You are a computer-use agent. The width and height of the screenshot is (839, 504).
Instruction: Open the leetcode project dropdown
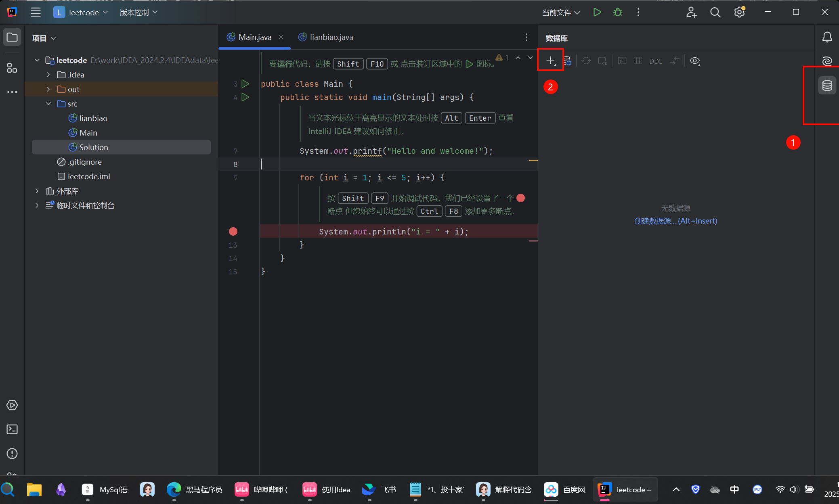pos(81,13)
